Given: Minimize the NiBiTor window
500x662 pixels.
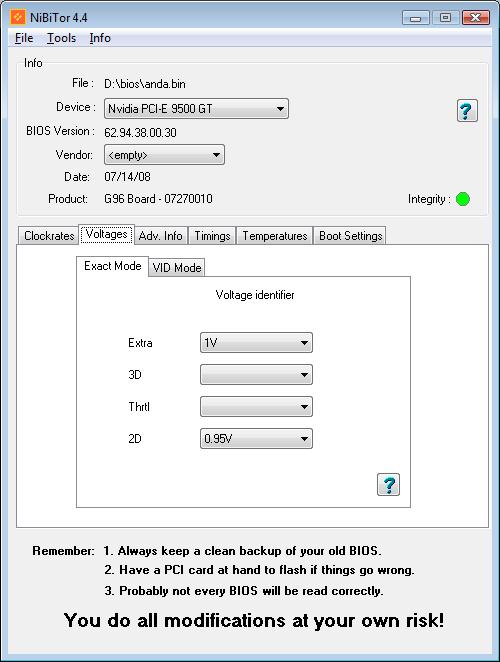Looking at the screenshot, I should 416,18.
